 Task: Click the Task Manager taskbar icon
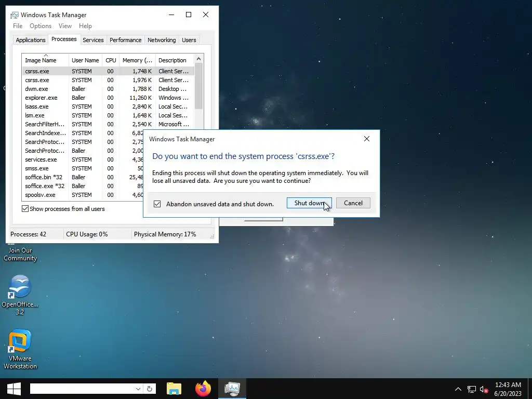(232, 389)
